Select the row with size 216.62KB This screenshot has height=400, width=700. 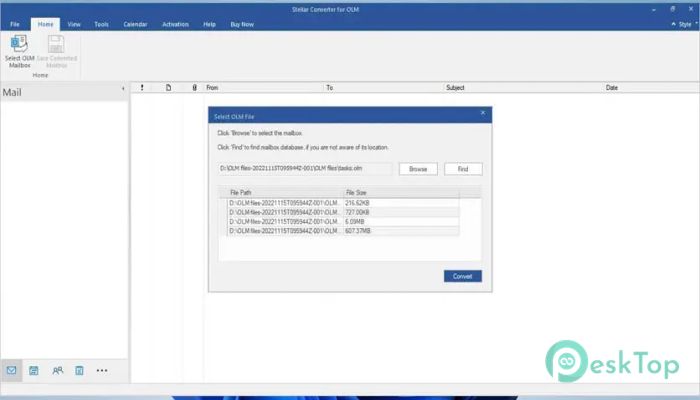[x=343, y=203]
